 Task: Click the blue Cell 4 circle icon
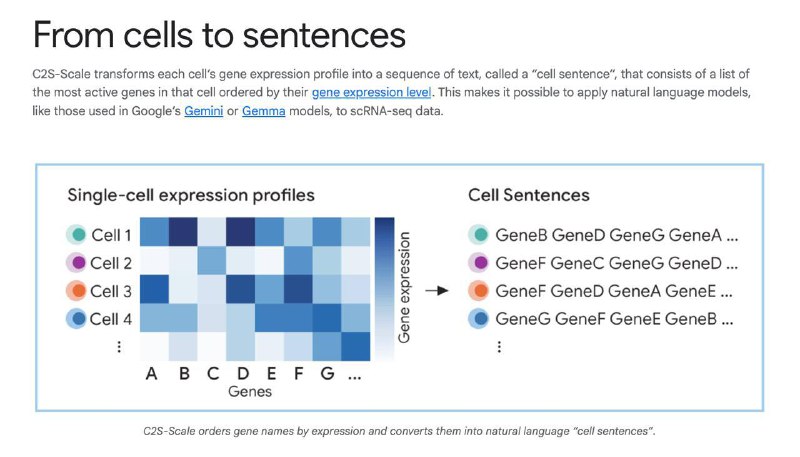[x=78, y=319]
